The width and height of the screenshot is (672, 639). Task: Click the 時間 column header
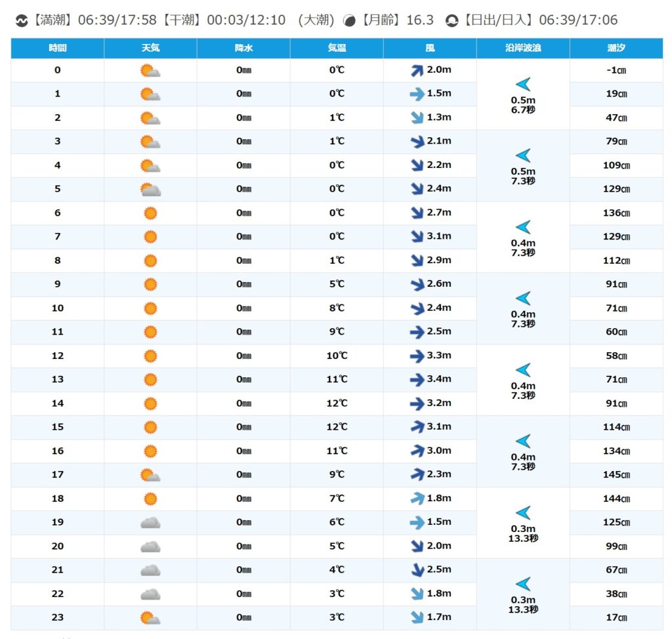tap(57, 49)
